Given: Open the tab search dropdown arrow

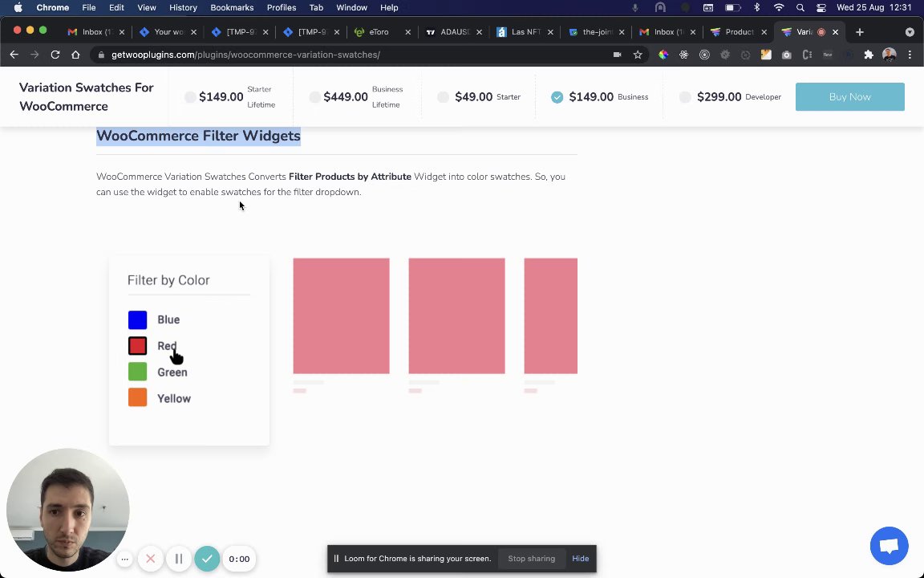Looking at the screenshot, I should pos(910,32).
